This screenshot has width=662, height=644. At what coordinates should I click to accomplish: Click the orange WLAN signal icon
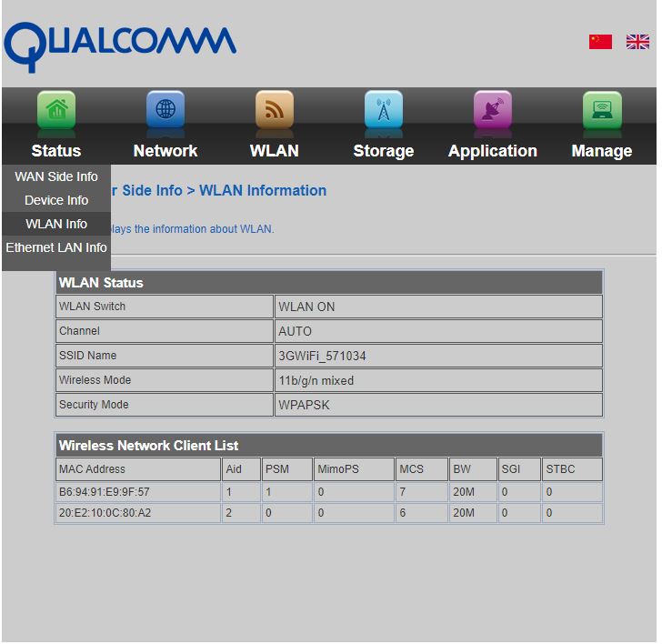[274, 111]
